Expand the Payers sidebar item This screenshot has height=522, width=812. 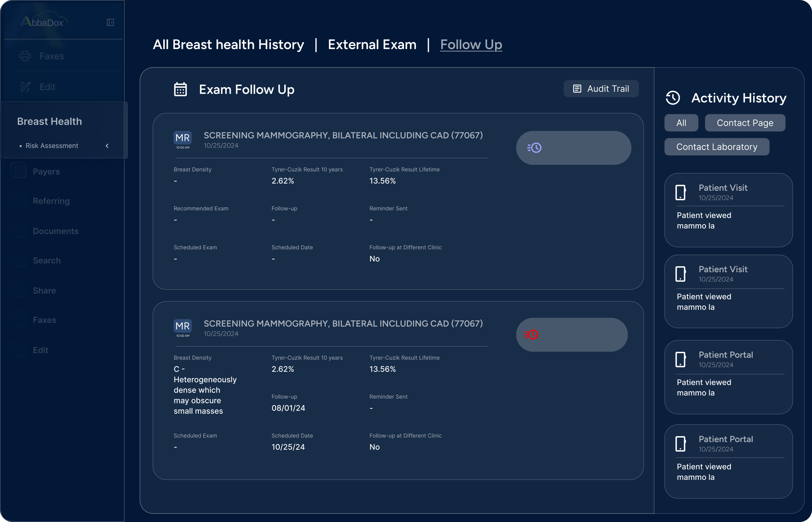pyautogui.click(x=46, y=172)
